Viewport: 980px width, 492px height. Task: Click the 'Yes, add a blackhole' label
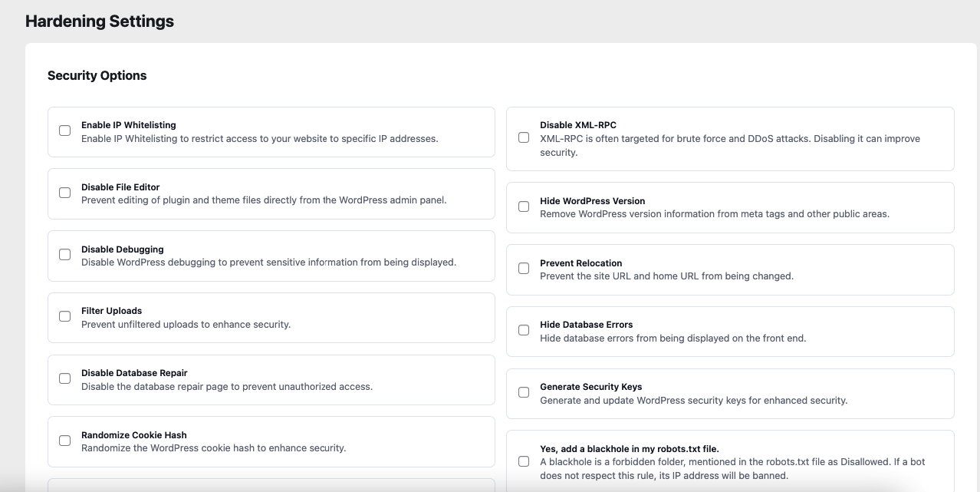click(629, 449)
